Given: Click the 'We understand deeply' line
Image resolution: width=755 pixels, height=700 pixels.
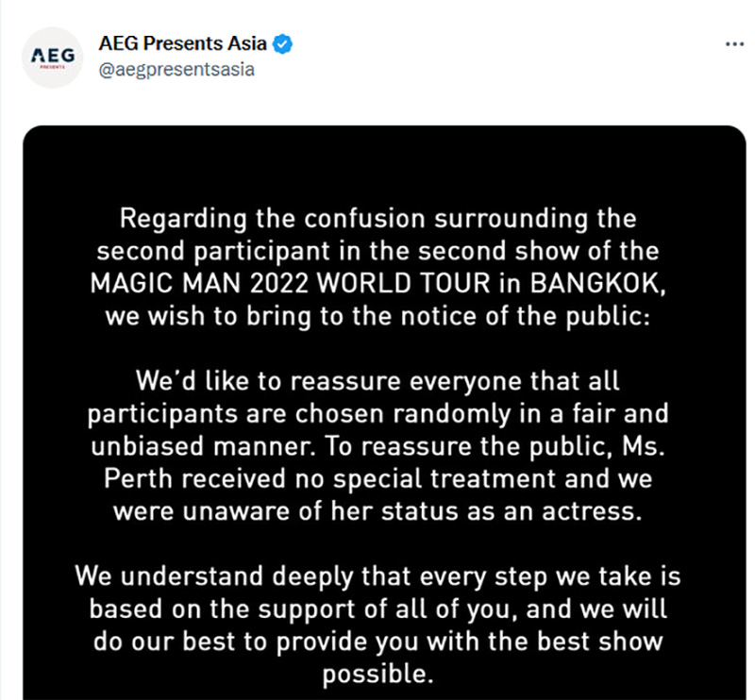Looking at the screenshot, I should point(377,577).
